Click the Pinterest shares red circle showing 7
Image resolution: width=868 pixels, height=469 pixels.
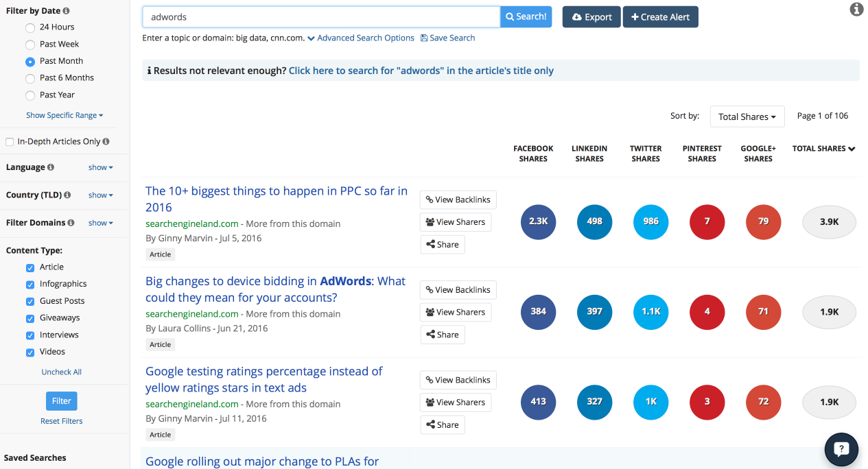[707, 221]
